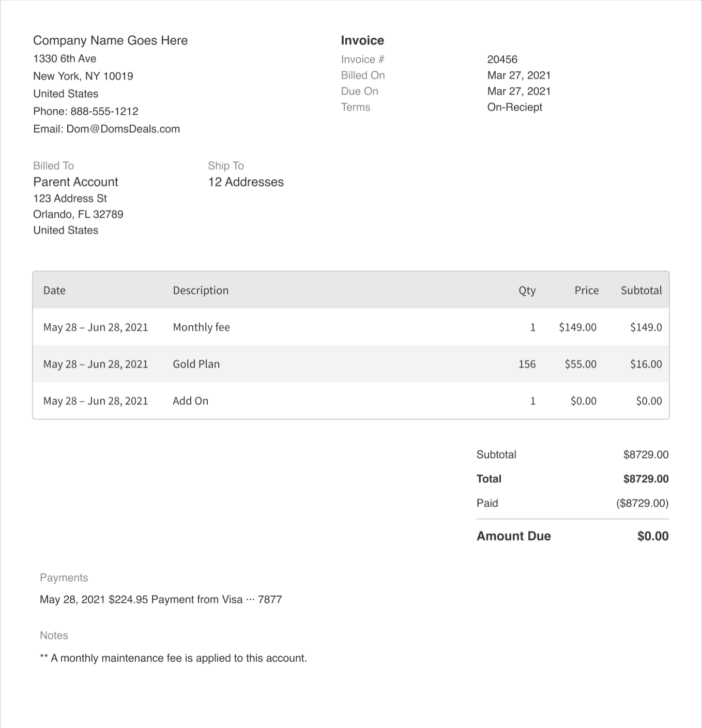Click the Description column header
Viewport: 702px width, 728px height.
click(x=201, y=290)
